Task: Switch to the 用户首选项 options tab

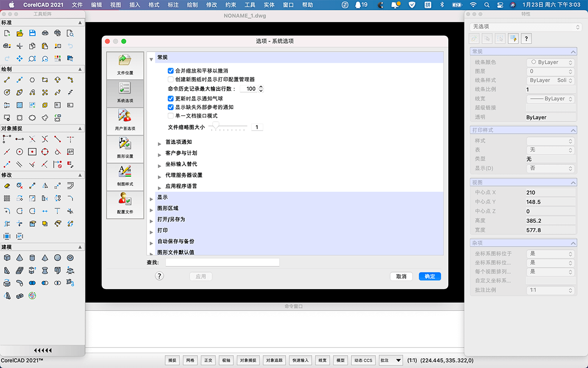Action: tap(125, 121)
